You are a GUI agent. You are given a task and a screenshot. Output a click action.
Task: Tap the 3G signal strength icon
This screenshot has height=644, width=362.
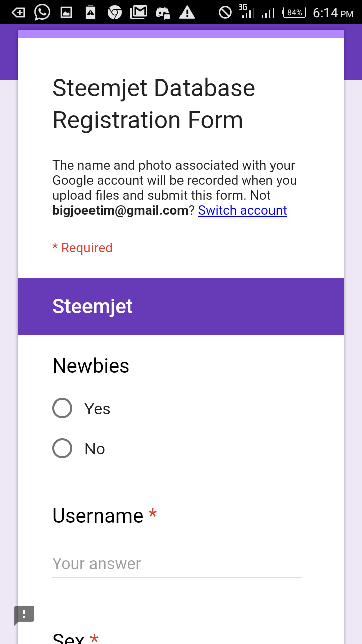click(x=246, y=12)
